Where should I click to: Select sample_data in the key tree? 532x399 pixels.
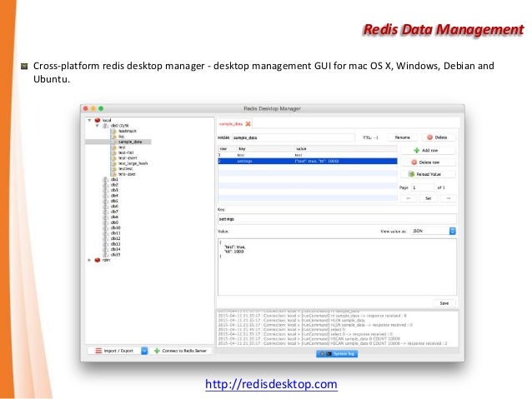130,142
